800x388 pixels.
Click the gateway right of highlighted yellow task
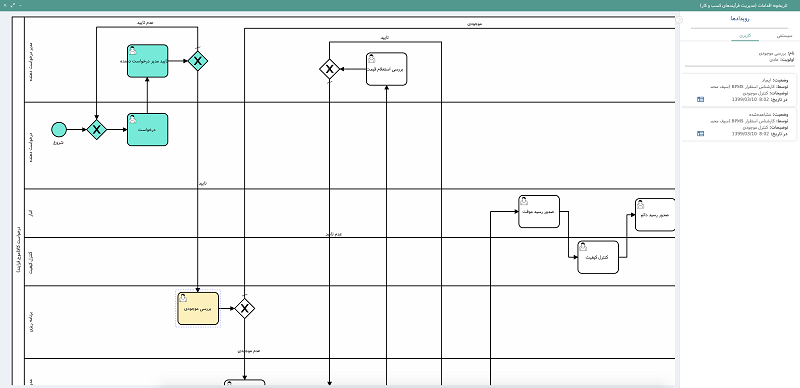click(x=245, y=308)
